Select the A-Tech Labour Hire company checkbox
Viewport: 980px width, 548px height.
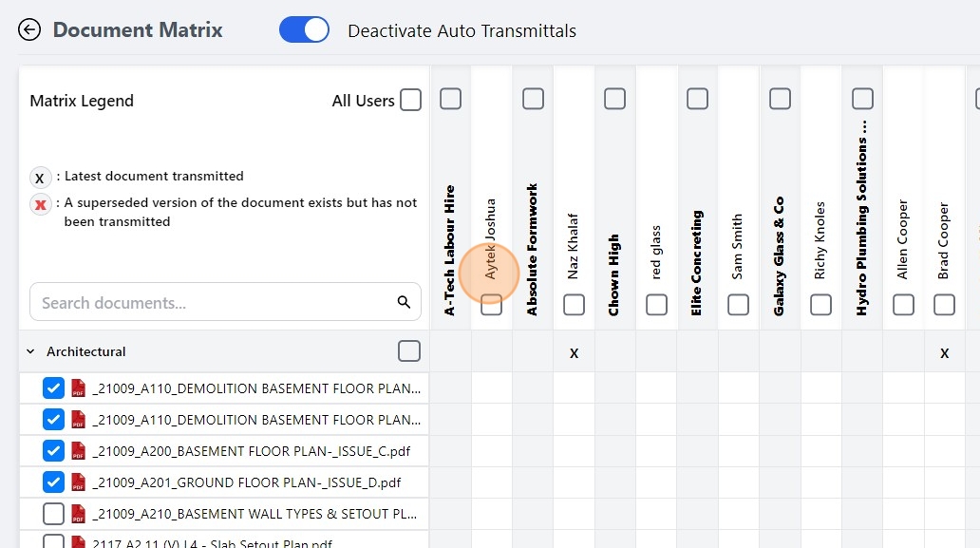451,99
